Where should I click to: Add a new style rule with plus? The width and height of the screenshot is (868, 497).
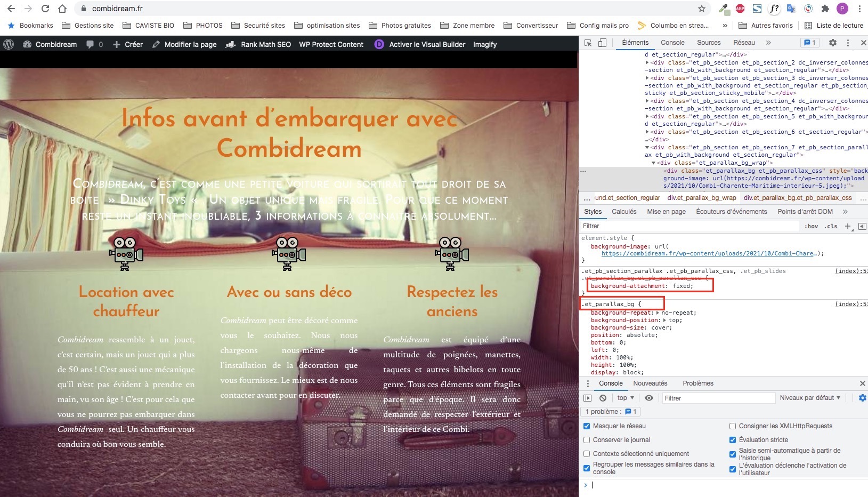(848, 226)
